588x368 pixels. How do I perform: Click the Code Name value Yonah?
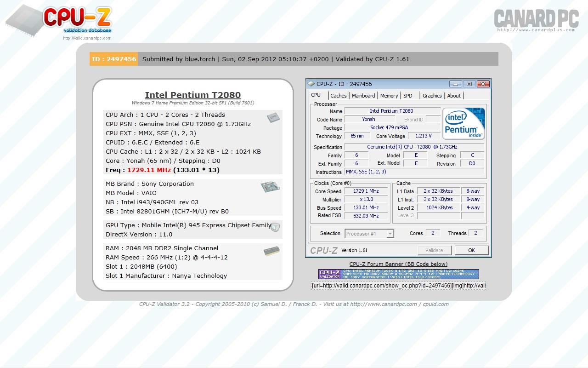pos(369,119)
